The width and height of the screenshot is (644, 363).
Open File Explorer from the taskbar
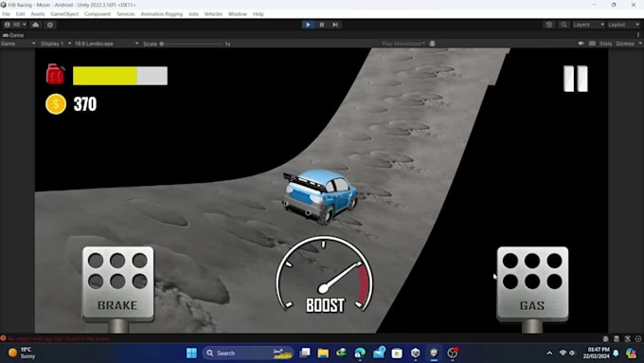pos(323,353)
